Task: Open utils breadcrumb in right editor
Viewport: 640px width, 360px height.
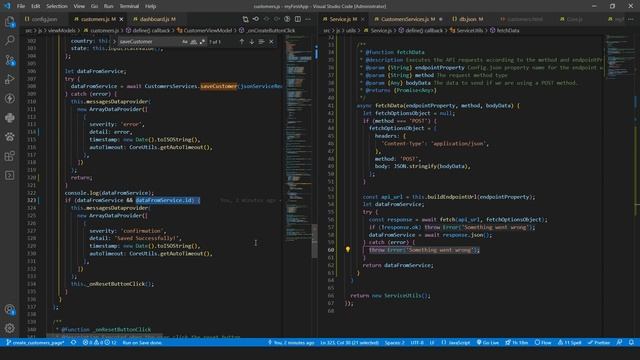Action: [351, 31]
